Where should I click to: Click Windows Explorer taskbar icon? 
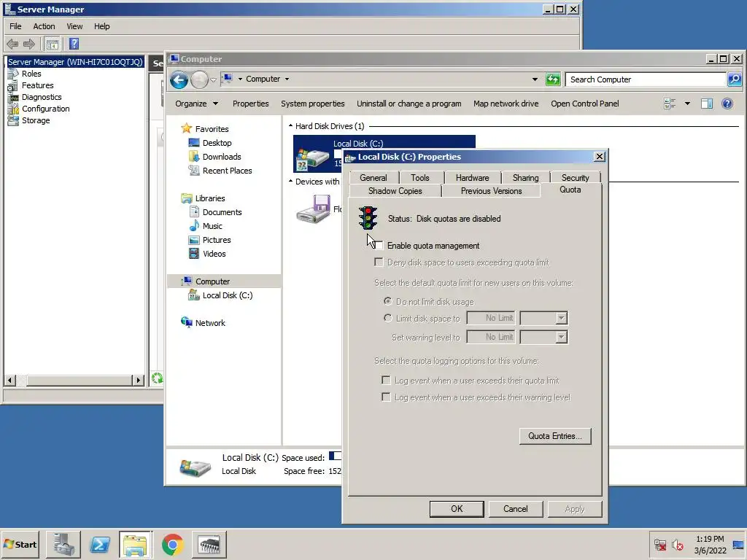(135, 544)
